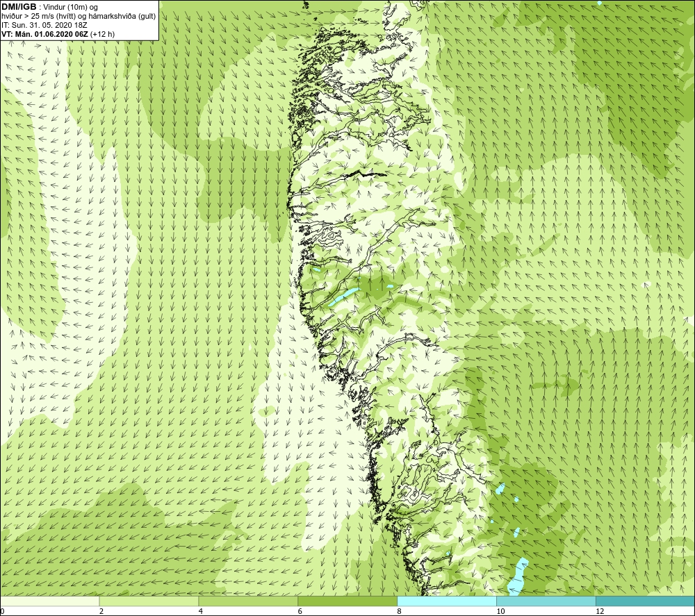The height and width of the screenshot is (616, 695).
Task: Click the legend scale value '6'
Action: click(300, 612)
